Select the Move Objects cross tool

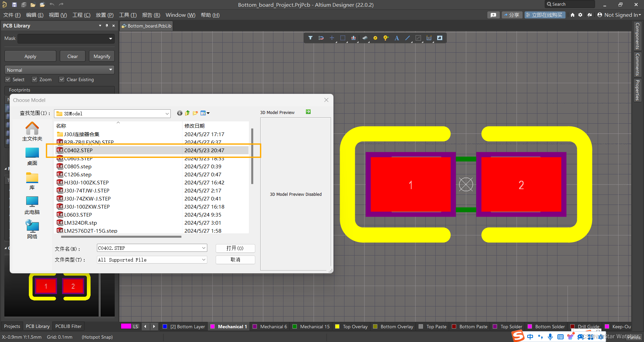[x=332, y=38]
